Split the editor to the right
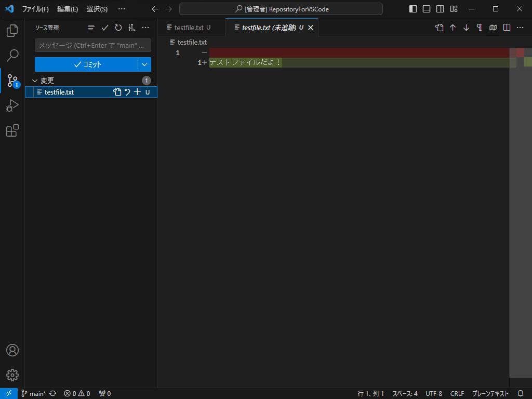The height and width of the screenshot is (399, 532). (507, 28)
